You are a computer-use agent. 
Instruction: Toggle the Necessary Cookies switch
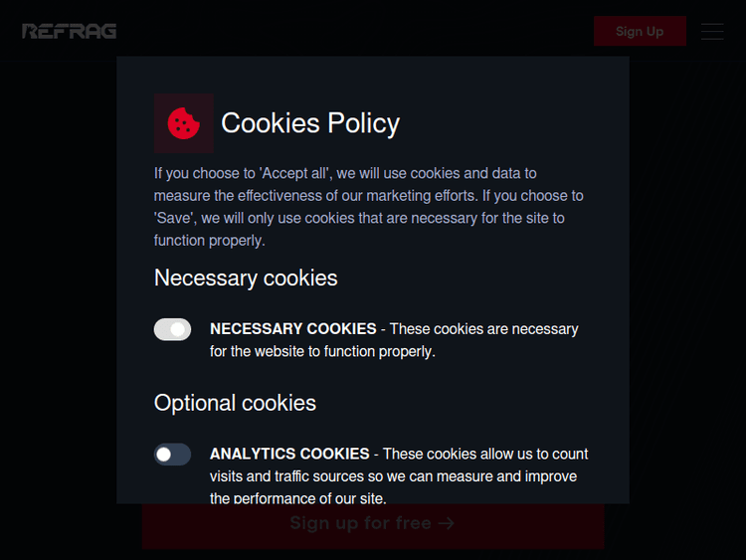point(172,329)
